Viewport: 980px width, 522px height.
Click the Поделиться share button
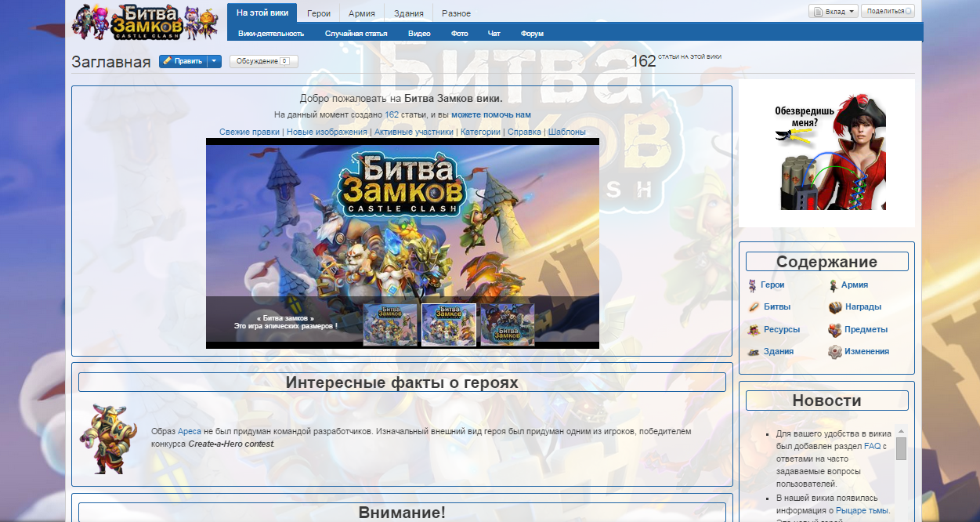pos(888,12)
